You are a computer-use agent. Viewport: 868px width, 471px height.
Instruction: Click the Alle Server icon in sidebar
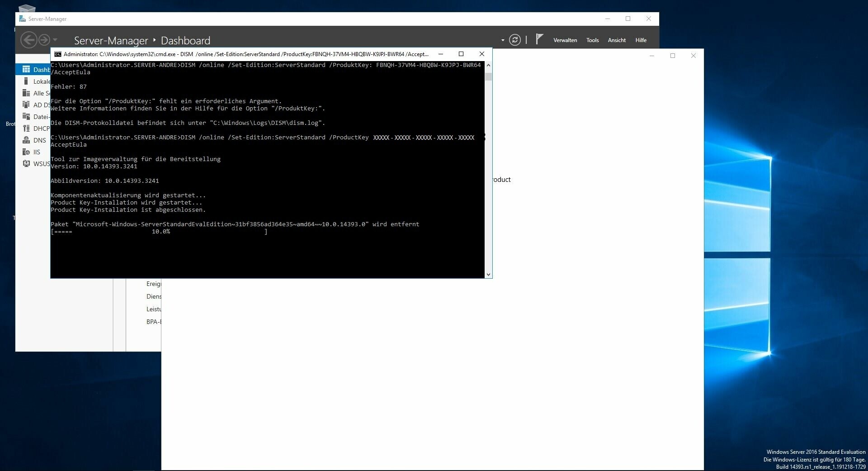click(x=26, y=93)
